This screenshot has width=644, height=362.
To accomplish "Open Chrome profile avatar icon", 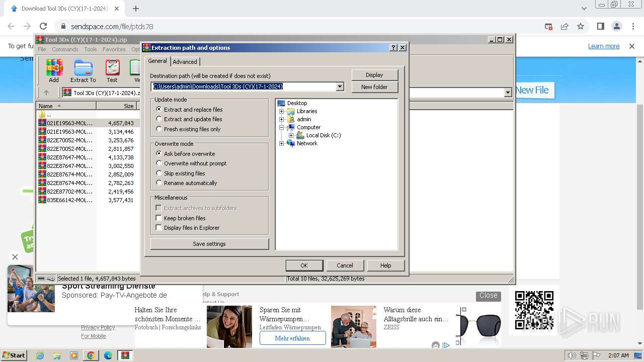I will (x=616, y=26).
